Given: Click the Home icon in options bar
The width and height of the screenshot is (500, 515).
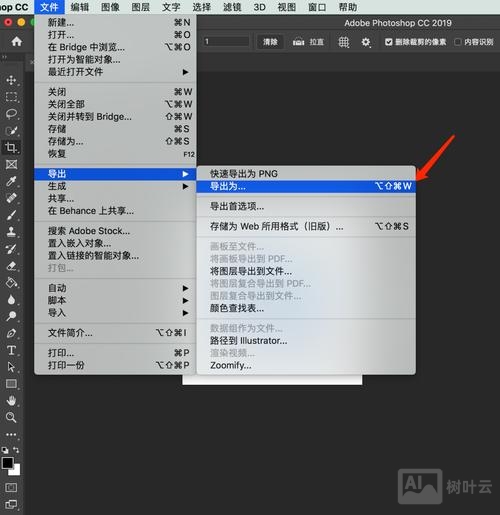Looking at the screenshot, I should 16,41.
